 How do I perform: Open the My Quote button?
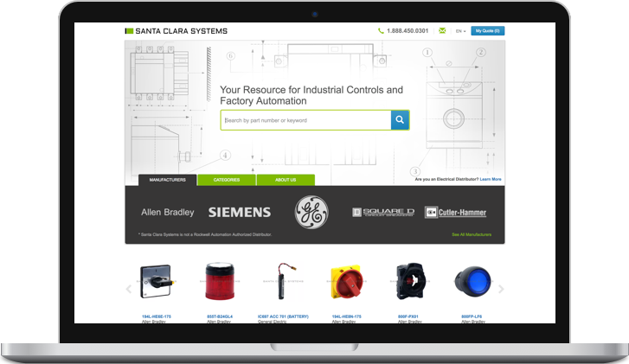487,31
